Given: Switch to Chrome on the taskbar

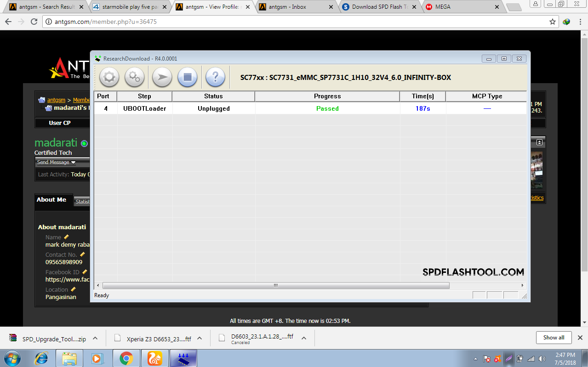Looking at the screenshot, I should pos(126,358).
